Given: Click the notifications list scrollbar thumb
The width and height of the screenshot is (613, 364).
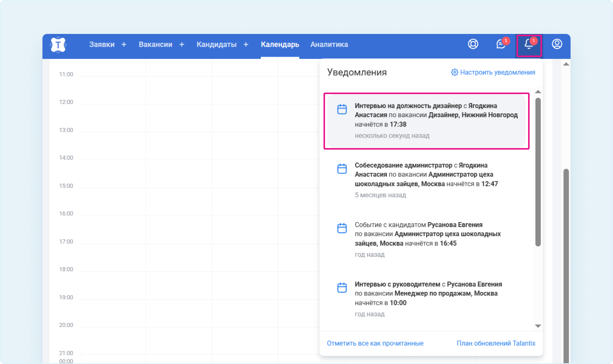Looking at the screenshot, I should pos(538,172).
